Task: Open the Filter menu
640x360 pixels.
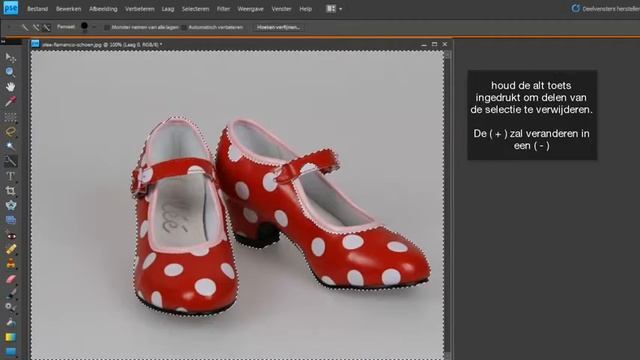Action: point(223,9)
